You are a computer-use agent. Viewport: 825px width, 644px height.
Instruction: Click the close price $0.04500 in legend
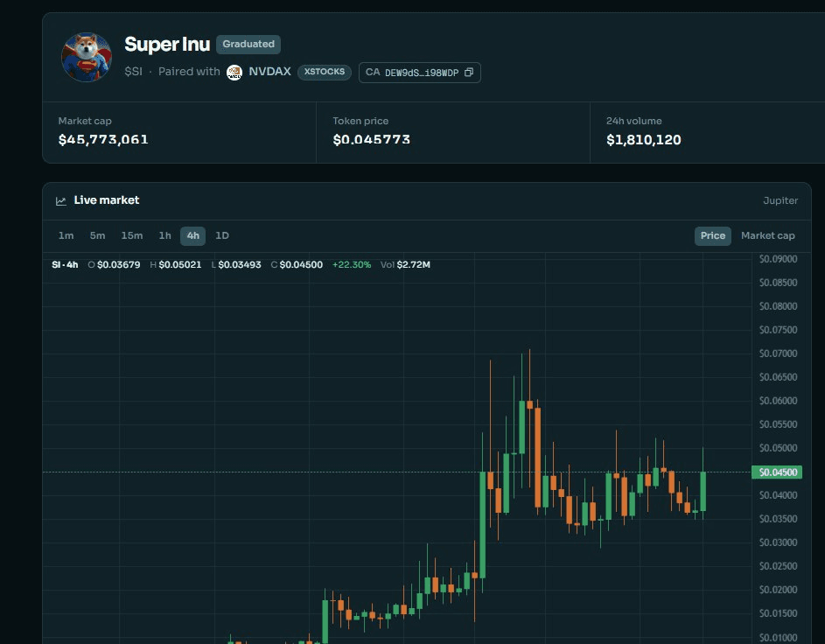301,264
